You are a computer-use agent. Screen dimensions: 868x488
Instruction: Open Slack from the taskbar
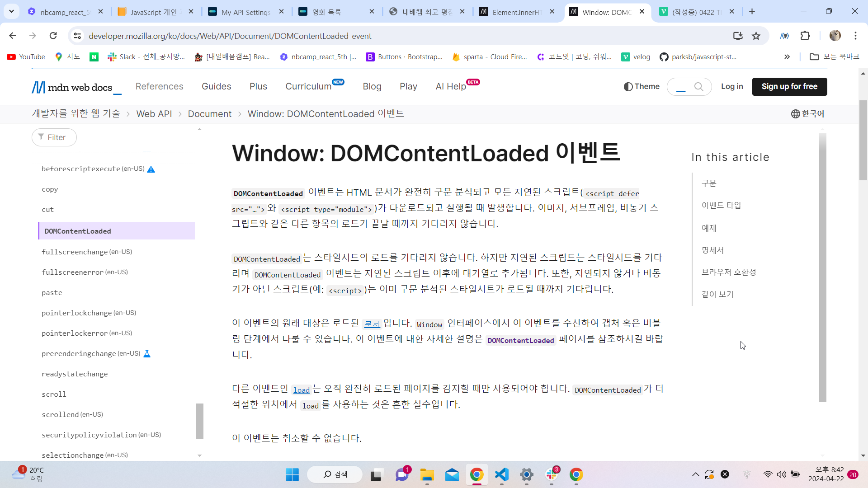pos(552,474)
